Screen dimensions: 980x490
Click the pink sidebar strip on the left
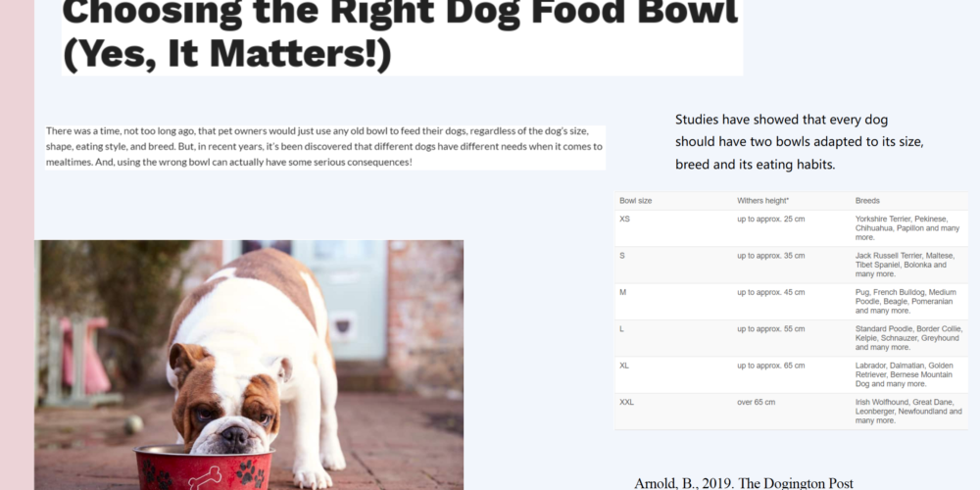coord(17,245)
